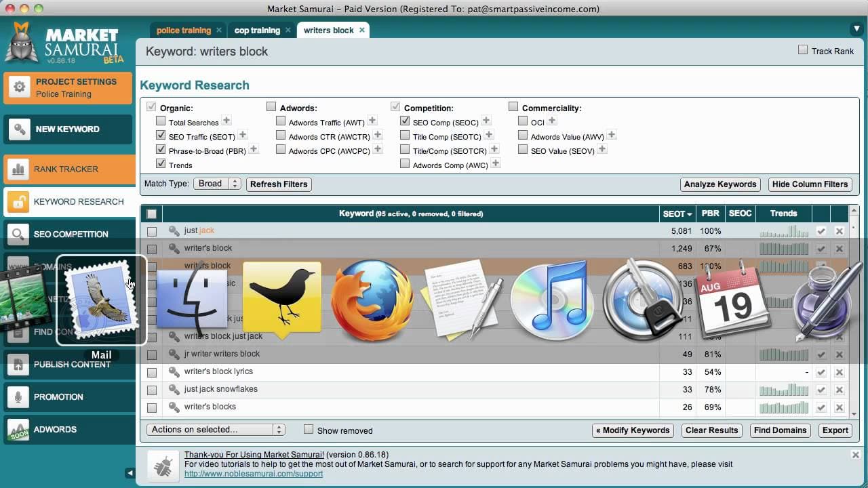Open the tab list dropdown arrow
The height and width of the screenshot is (488, 868).
[856, 29]
